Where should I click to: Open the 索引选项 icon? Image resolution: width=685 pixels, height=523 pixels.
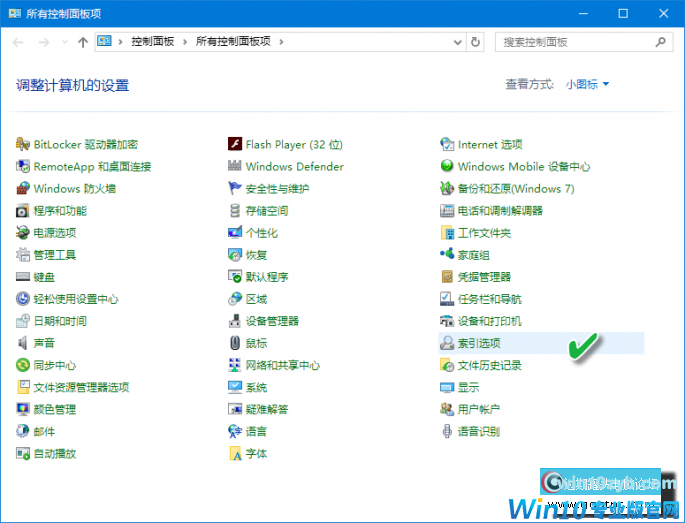[448, 343]
